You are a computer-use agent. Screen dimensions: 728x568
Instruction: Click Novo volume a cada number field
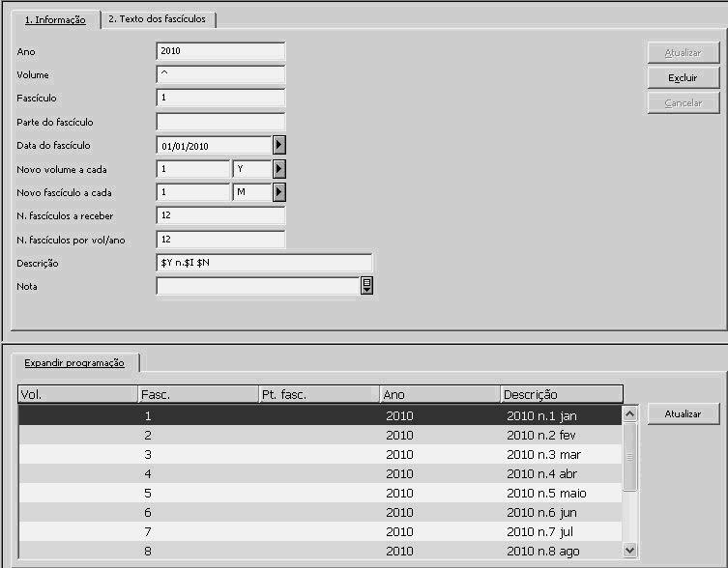coord(193,169)
